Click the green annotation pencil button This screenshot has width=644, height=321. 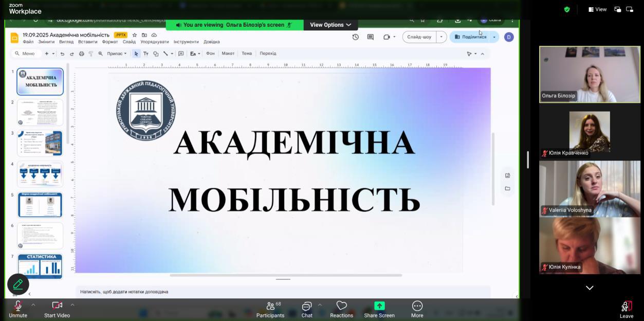tap(18, 284)
